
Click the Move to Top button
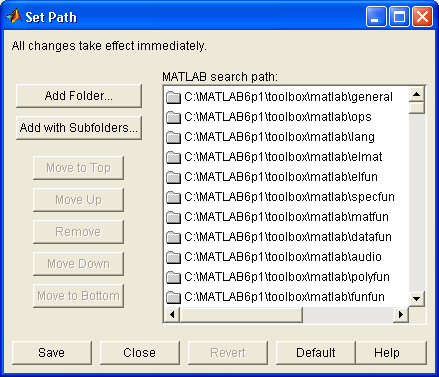pyautogui.click(x=78, y=168)
